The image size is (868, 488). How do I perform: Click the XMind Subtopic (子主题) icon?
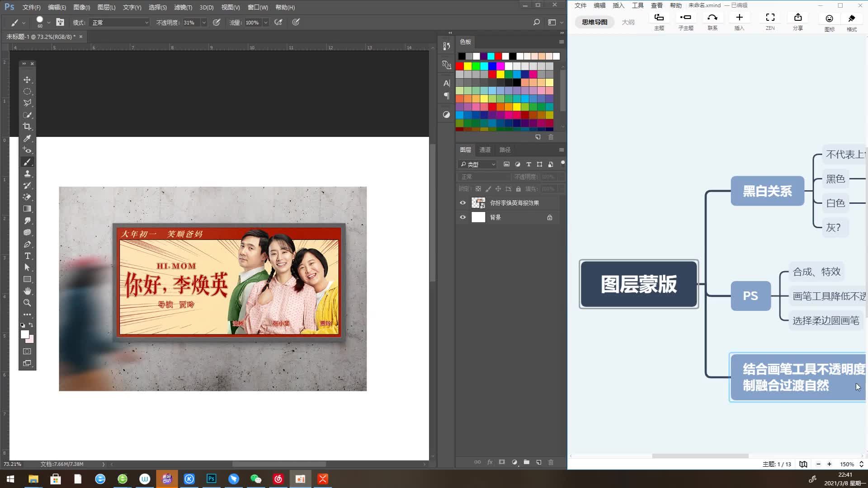[x=686, y=21]
